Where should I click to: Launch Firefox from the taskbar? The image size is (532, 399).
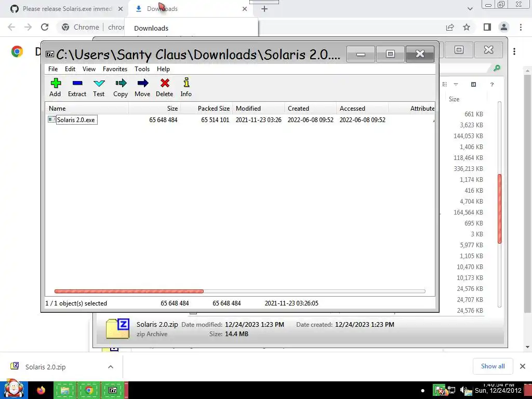(x=41, y=390)
